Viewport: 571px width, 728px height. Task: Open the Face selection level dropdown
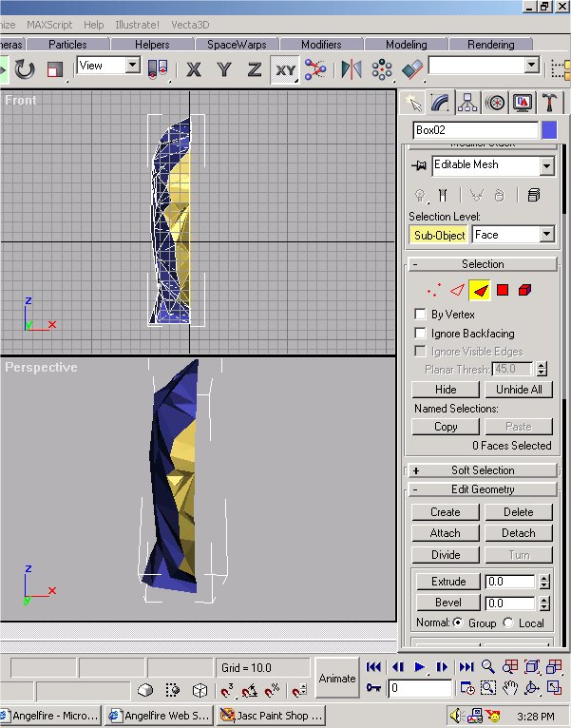click(546, 235)
